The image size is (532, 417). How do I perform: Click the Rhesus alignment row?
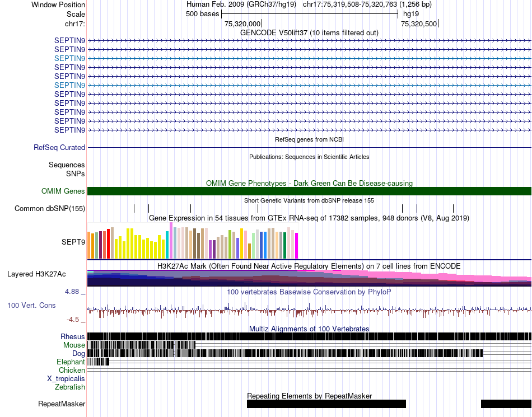coord(310,336)
